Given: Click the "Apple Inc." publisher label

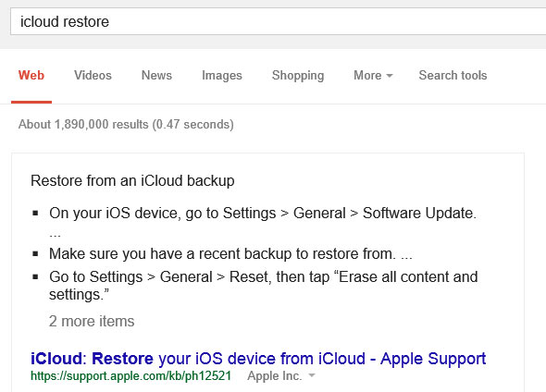Looking at the screenshot, I should pos(275,376).
